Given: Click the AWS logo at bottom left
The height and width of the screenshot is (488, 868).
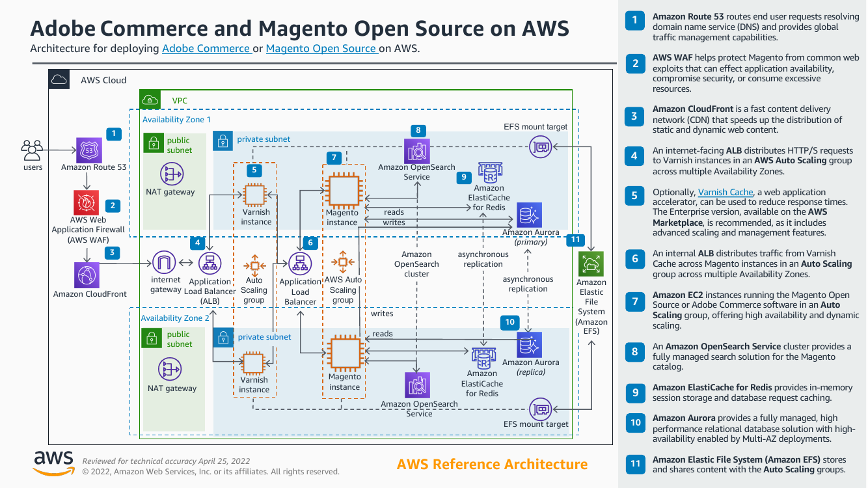Looking at the screenshot, I should [x=53, y=462].
